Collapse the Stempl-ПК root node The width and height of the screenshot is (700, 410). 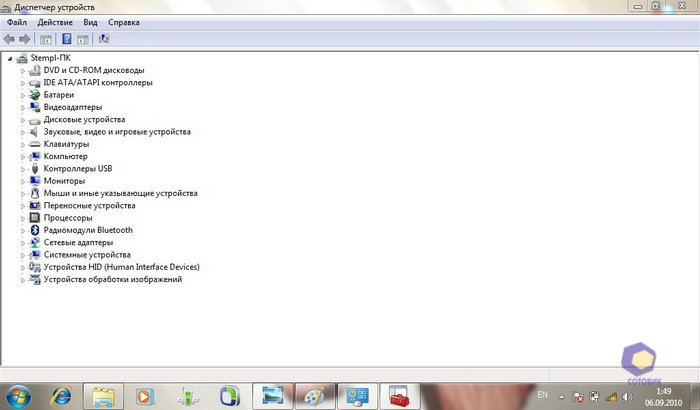pos(9,58)
